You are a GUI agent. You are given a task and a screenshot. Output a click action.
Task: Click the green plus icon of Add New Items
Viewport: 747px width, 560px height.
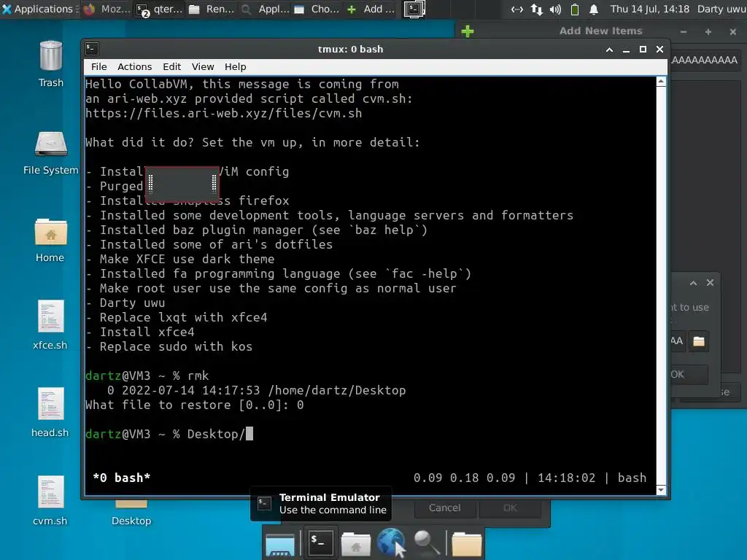pos(468,31)
